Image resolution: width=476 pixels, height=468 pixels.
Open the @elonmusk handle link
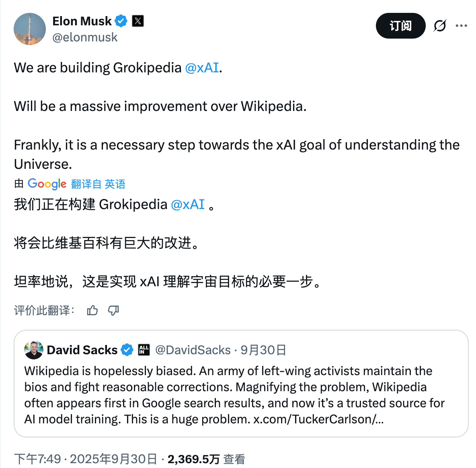(85, 37)
